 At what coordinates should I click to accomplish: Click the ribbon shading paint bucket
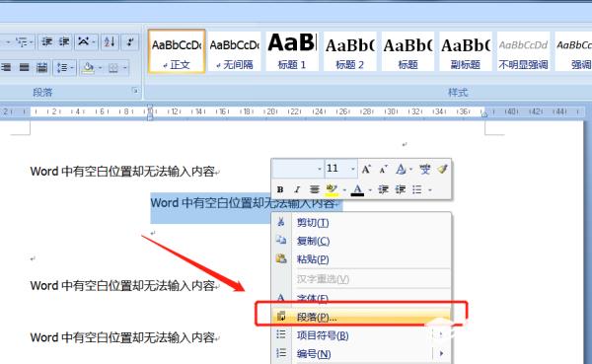[88, 68]
